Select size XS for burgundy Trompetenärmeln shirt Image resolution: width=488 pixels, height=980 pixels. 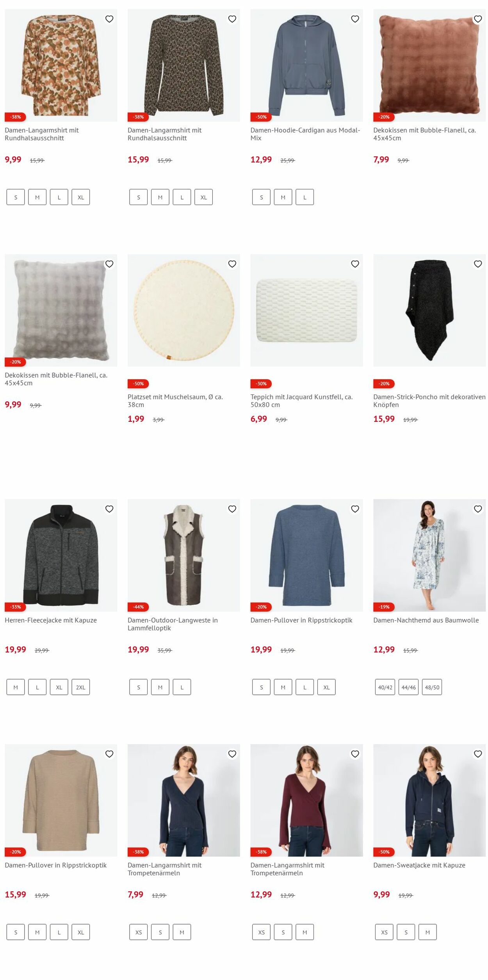pyautogui.click(x=262, y=932)
